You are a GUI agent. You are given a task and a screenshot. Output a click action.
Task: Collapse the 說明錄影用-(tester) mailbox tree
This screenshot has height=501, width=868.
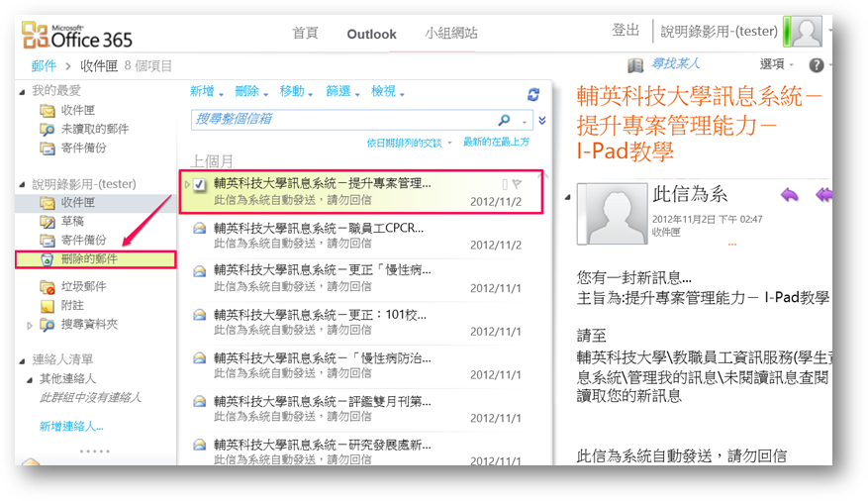[22, 184]
